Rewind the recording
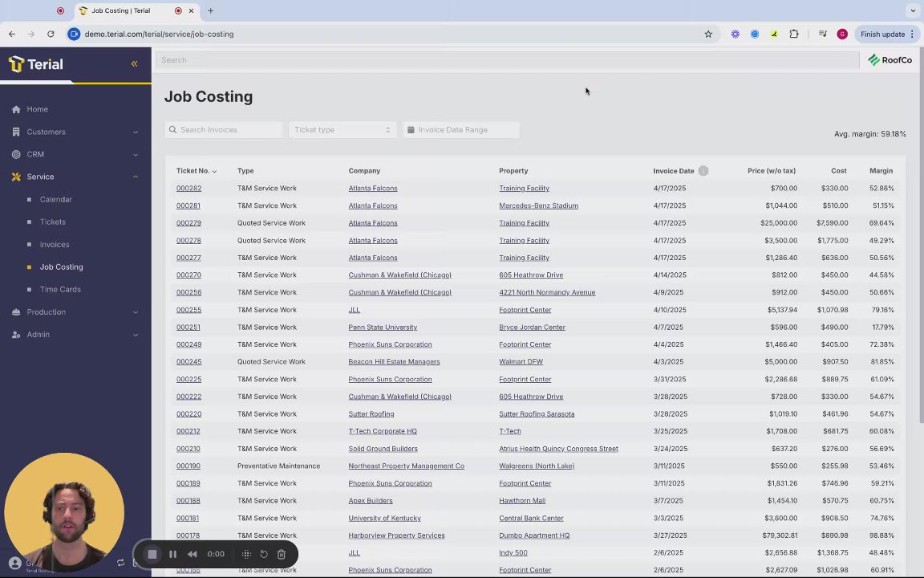Screen dimensions: 924x578 click(x=192, y=555)
